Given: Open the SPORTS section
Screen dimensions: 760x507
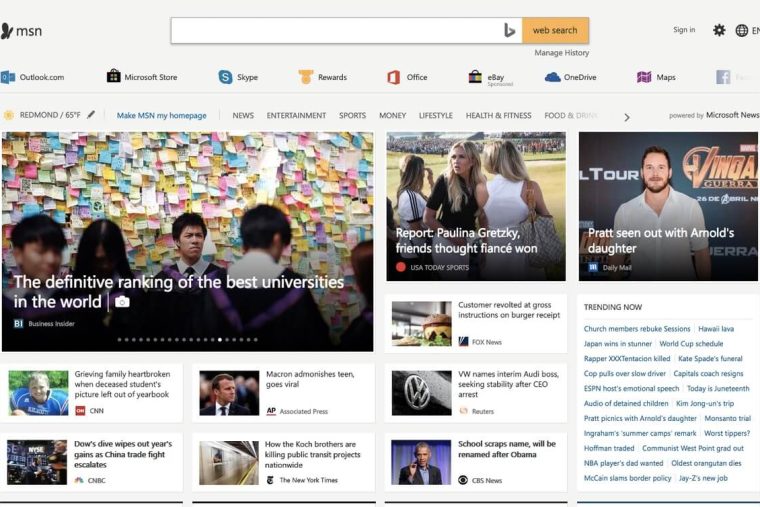Looking at the screenshot, I should [x=352, y=115].
